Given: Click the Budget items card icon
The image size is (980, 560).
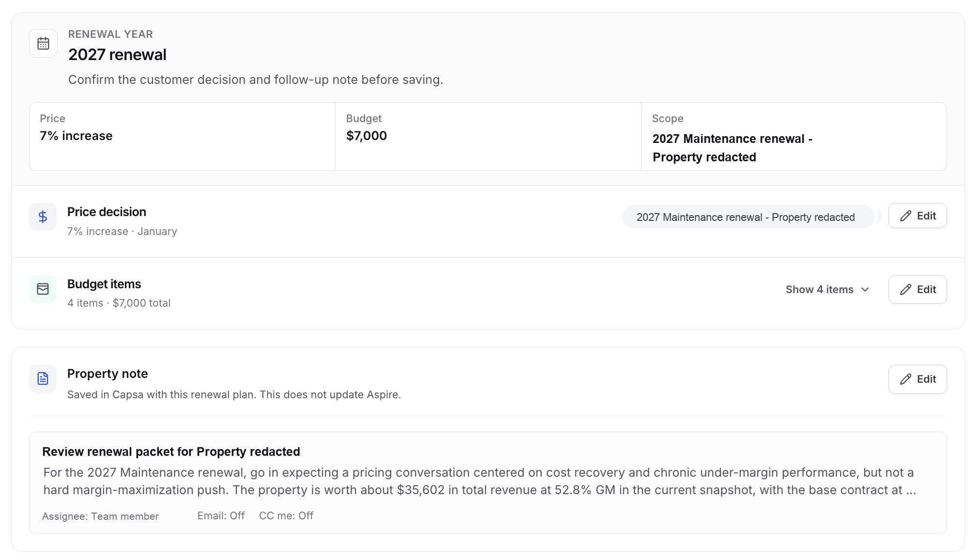Looking at the screenshot, I should [43, 289].
